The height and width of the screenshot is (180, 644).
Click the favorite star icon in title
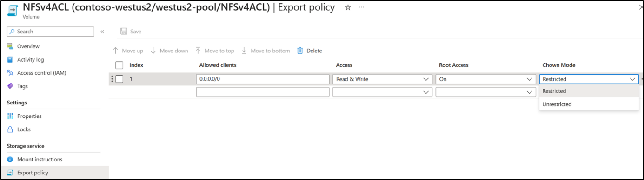[x=348, y=7]
